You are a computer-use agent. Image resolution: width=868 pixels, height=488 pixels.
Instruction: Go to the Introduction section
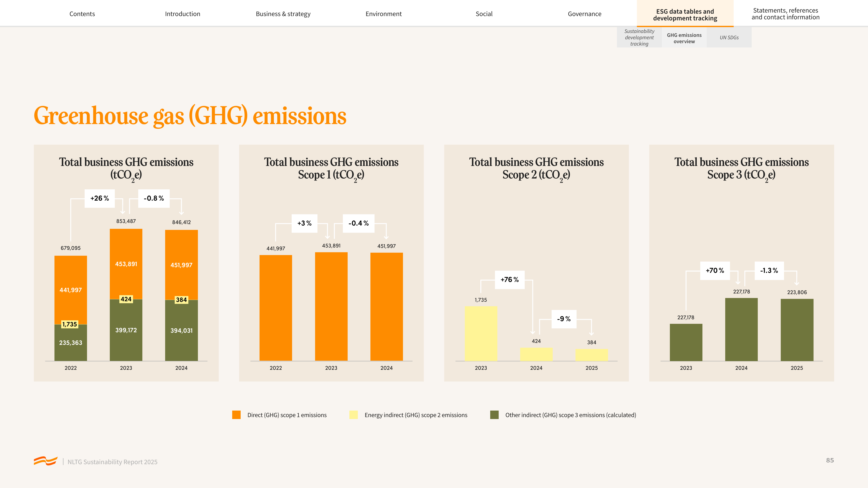pos(182,14)
